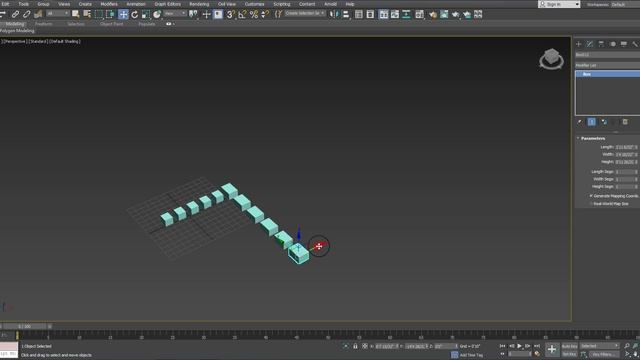Open the Schematic View icon

406,14
